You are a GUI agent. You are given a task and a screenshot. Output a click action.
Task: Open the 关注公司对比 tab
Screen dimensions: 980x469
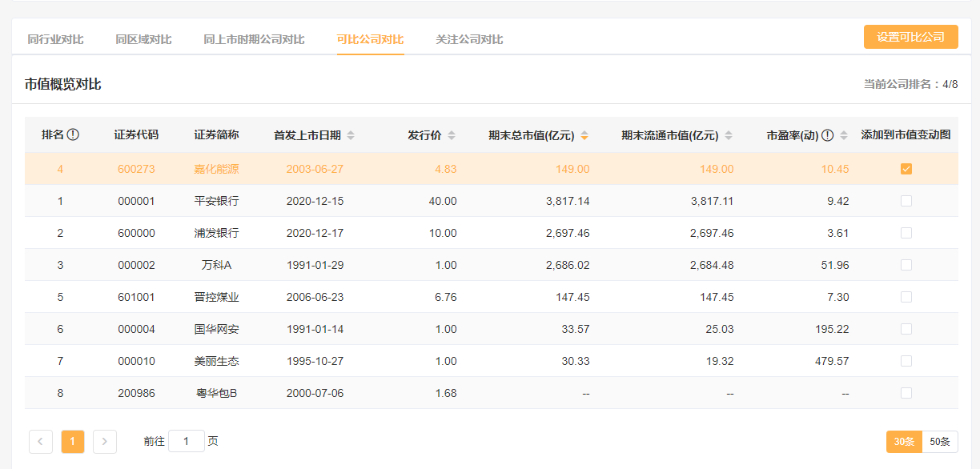pyautogui.click(x=469, y=39)
